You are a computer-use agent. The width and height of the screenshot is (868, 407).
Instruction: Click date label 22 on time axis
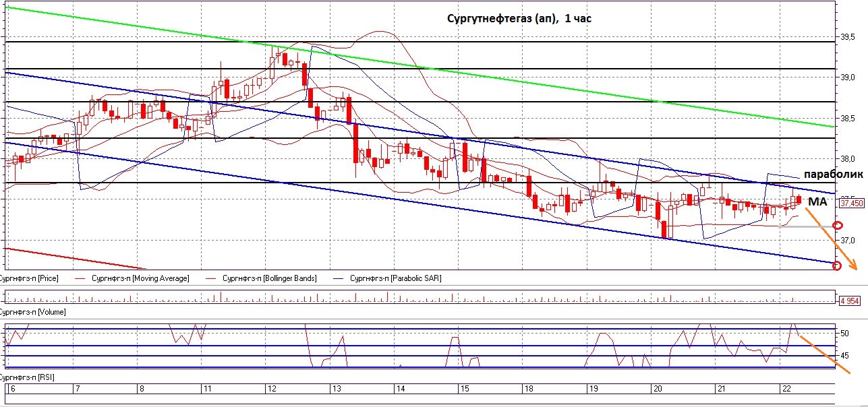pos(785,389)
